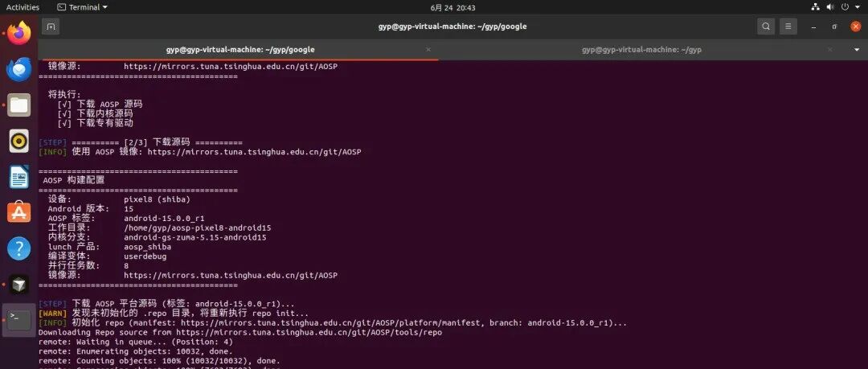Viewport: 868px width, 369px height.
Task: Minimize the terminal window
Action: pos(814,26)
